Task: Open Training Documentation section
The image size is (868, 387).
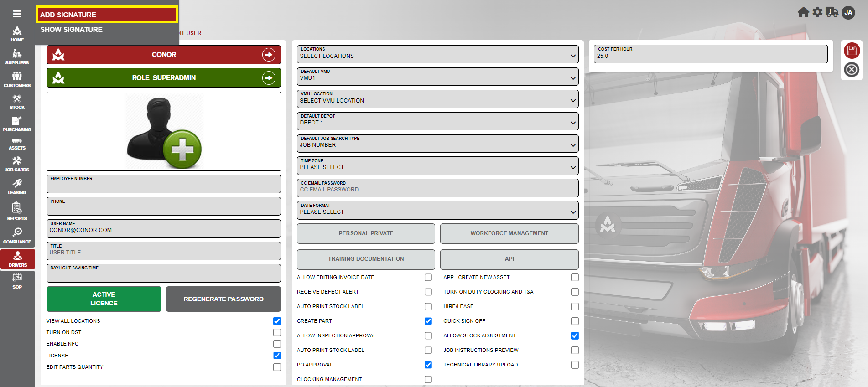Action: tap(366, 259)
